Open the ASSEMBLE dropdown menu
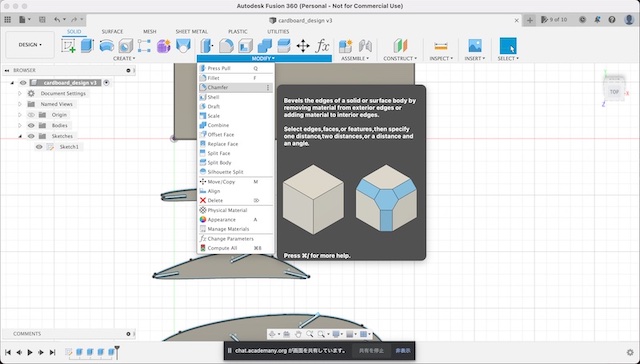This screenshot has width=640, height=364. pos(355,59)
